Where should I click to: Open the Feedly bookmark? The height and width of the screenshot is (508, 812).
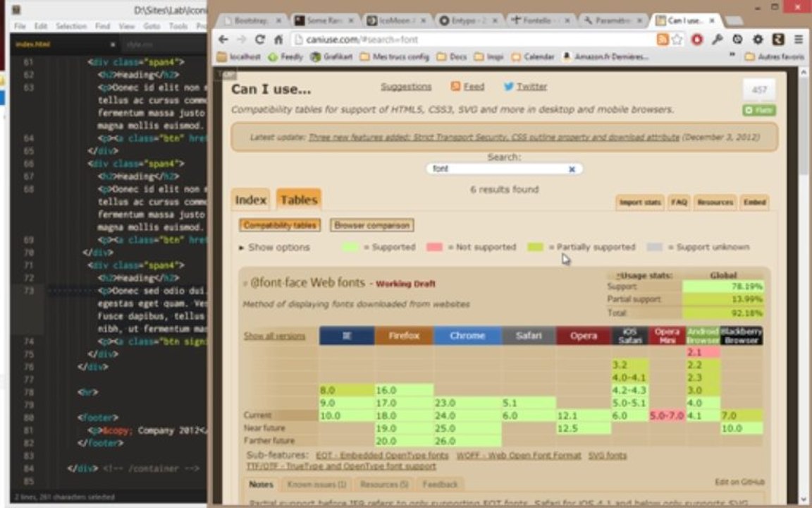(x=285, y=56)
